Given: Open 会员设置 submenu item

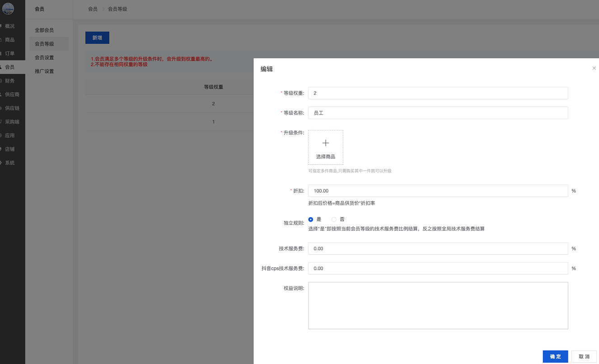Looking at the screenshot, I should point(44,58).
